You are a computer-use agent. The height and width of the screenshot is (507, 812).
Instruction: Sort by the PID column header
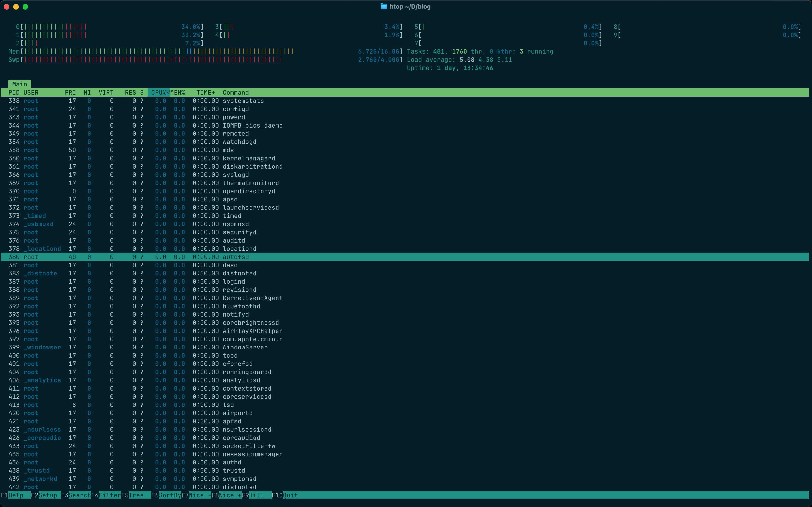(14, 93)
